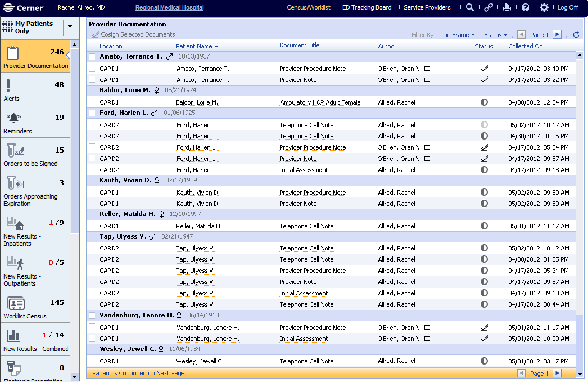Open Service Providers menu item
Screen dimensions: 588x382
click(427, 7)
